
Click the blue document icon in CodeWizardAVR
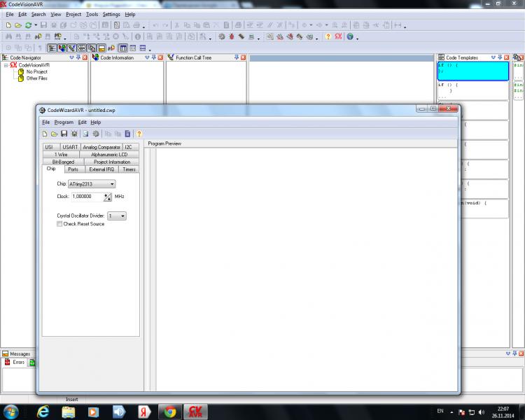click(127, 134)
